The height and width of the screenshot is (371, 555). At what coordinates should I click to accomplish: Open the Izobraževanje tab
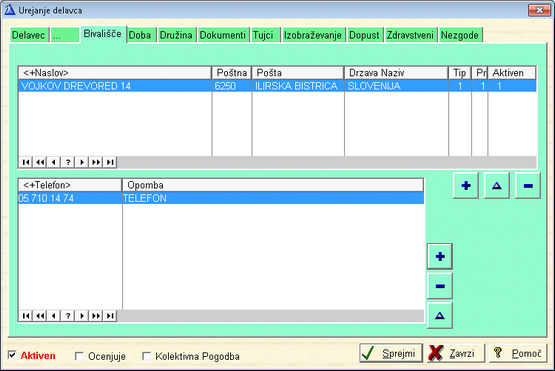(x=313, y=35)
